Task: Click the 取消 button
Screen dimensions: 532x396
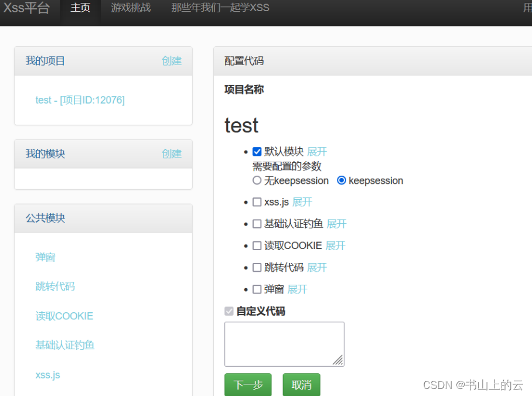Action: click(301, 385)
